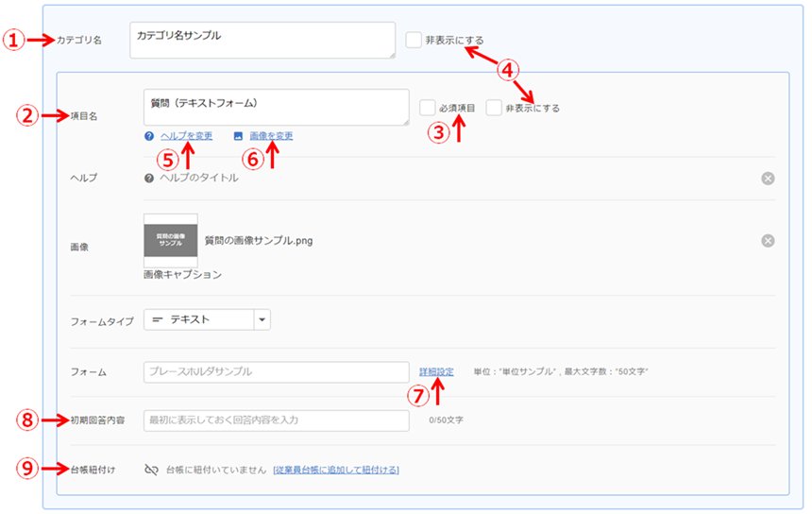Click the フォームタイプ label
The image size is (812, 514).
point(102,322)
